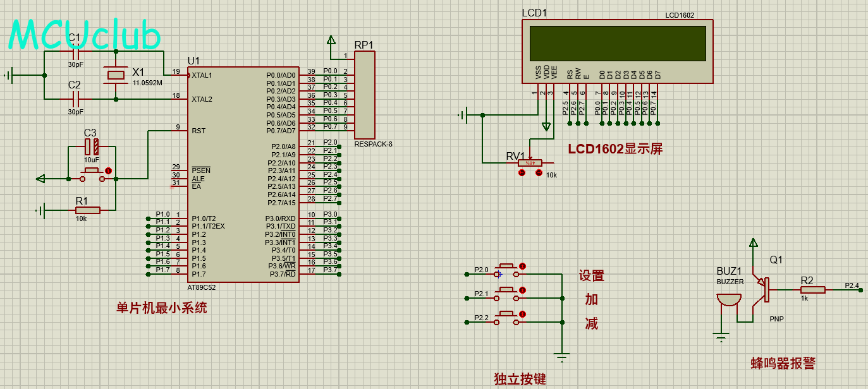Toggle latch dot on reset push button
868x389 pixels.
[x=108, y=171]
